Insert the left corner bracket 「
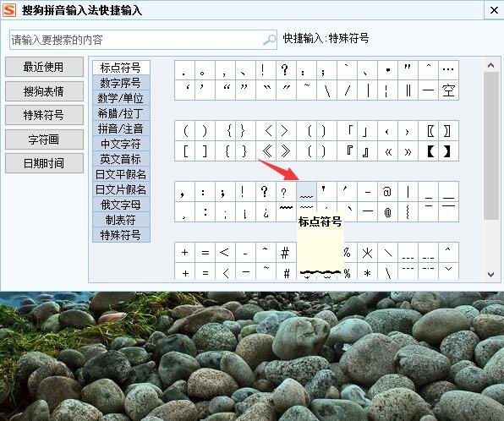Image resolution: width=504 pixels, height=421 pixels. [x=348, y=130]
